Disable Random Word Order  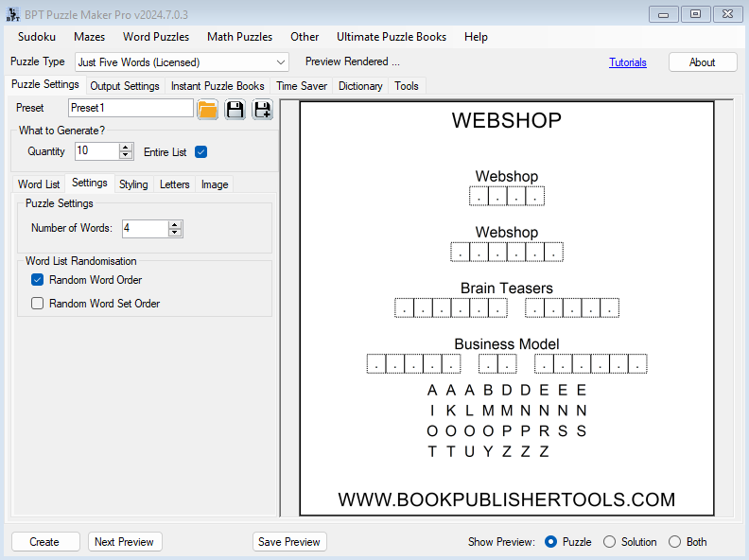38,280
